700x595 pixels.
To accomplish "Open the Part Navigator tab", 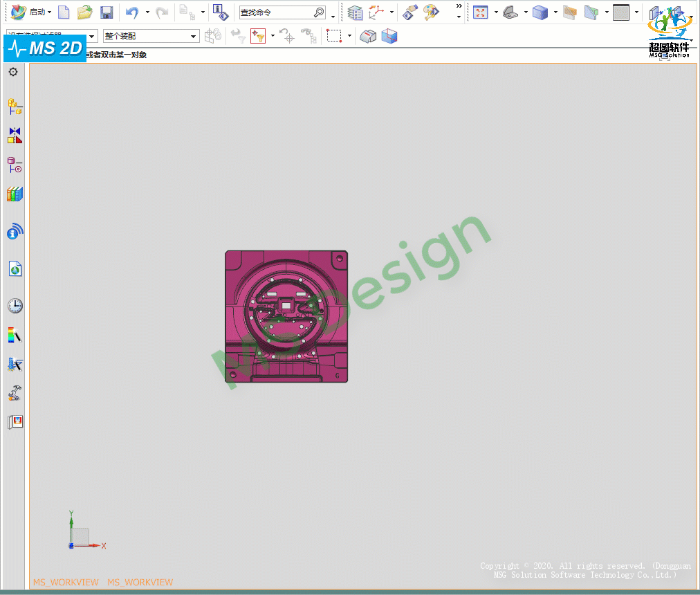I will tap(15, 165).
